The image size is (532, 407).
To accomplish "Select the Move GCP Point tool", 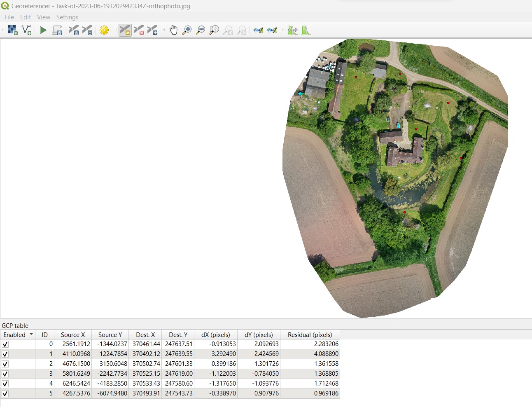I will [152, 30].
